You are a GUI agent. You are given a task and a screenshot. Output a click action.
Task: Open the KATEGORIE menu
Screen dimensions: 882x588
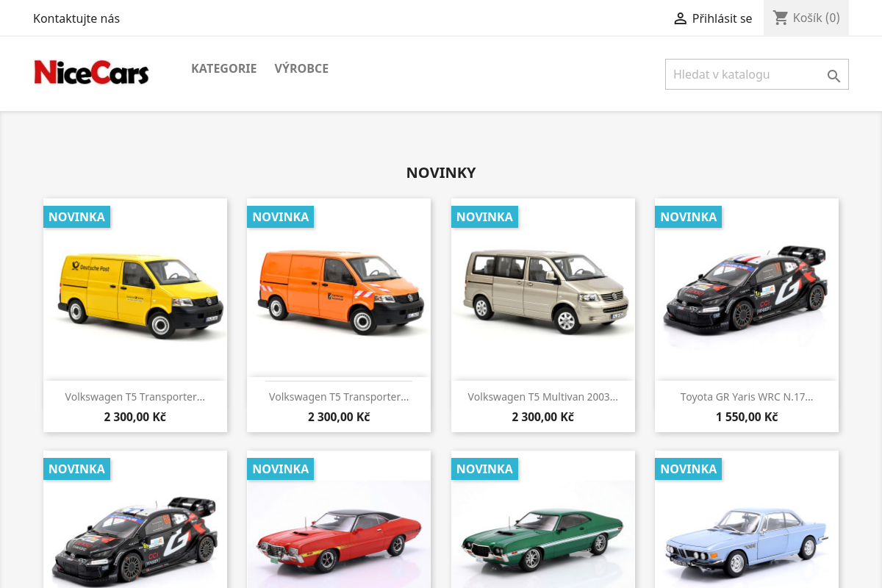[x=223, y=68]
